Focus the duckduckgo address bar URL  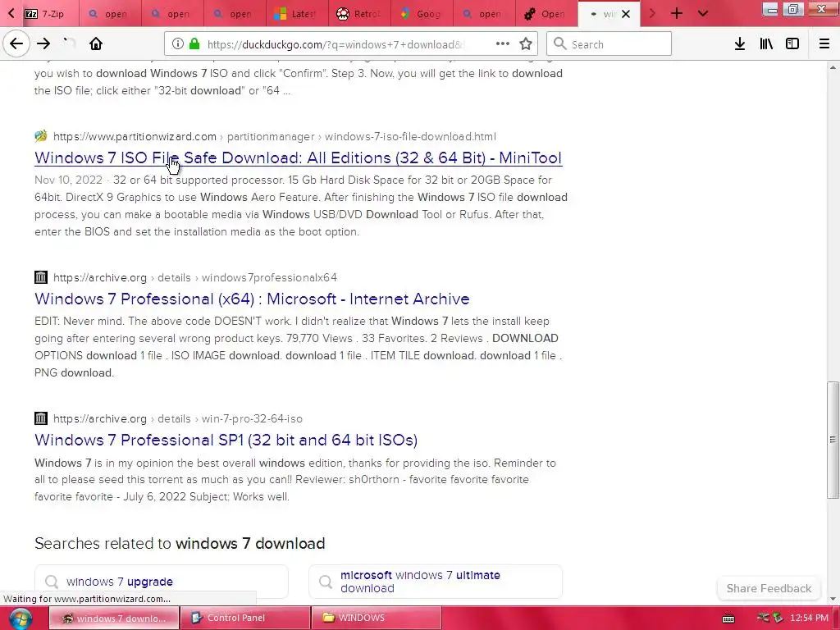point(336,44)
